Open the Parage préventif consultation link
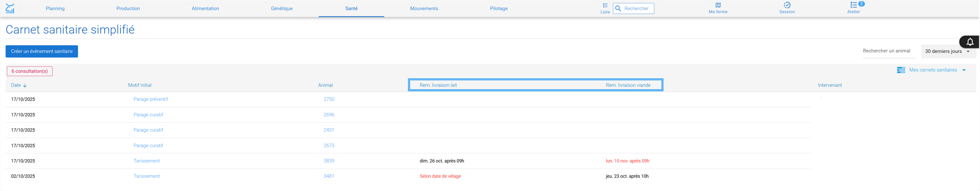 tap(151, 99)
